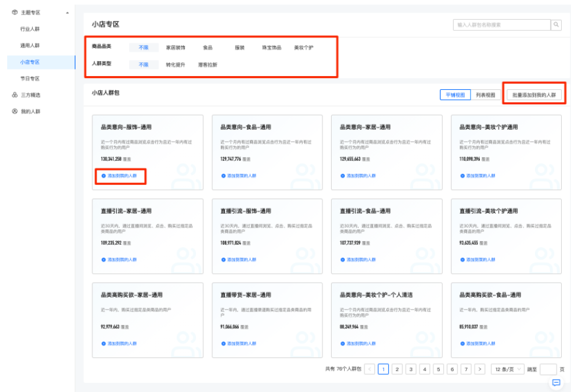Open the 行业人群 sidebar section
This screenshot has width=571, height=392.
coord(30,29)
